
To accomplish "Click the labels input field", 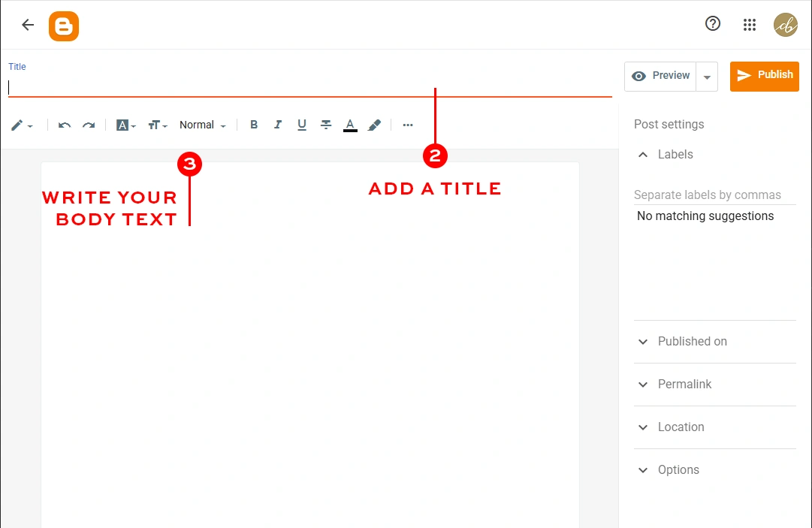I will click(714, 195).
